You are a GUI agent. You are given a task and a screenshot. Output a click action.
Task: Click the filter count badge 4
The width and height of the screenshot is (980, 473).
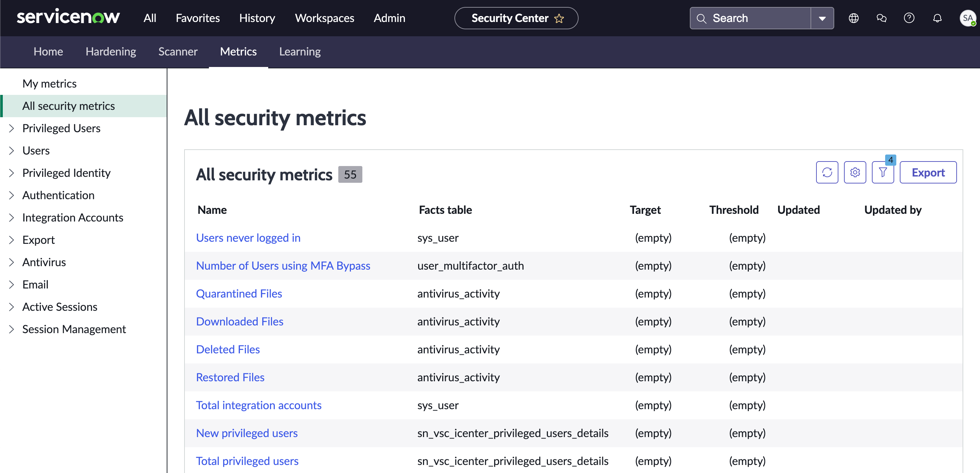(x=890, y=160)
